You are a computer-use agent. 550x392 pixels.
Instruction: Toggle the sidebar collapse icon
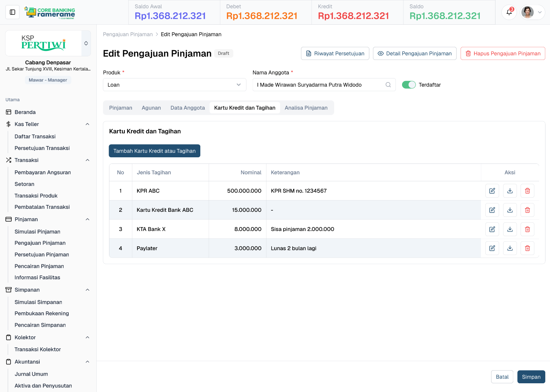[12, 12]
